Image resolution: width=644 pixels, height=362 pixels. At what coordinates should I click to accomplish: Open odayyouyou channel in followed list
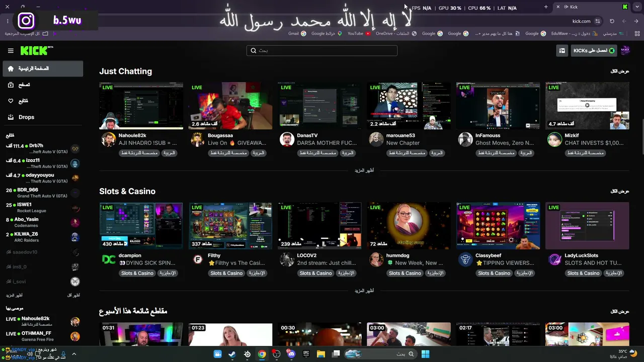point(43,178)
